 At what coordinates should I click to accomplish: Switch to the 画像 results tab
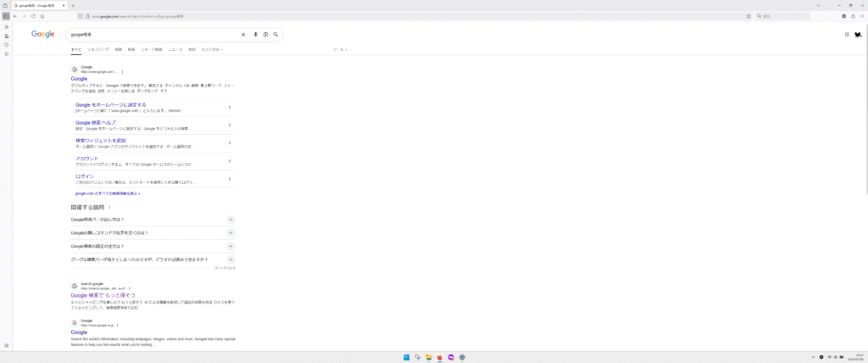118,49
